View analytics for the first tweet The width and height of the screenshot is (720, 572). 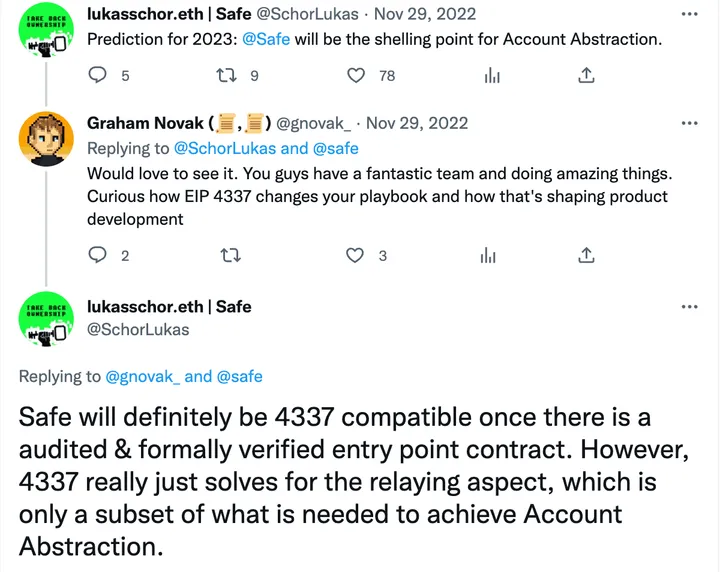[x=491, y=75]
